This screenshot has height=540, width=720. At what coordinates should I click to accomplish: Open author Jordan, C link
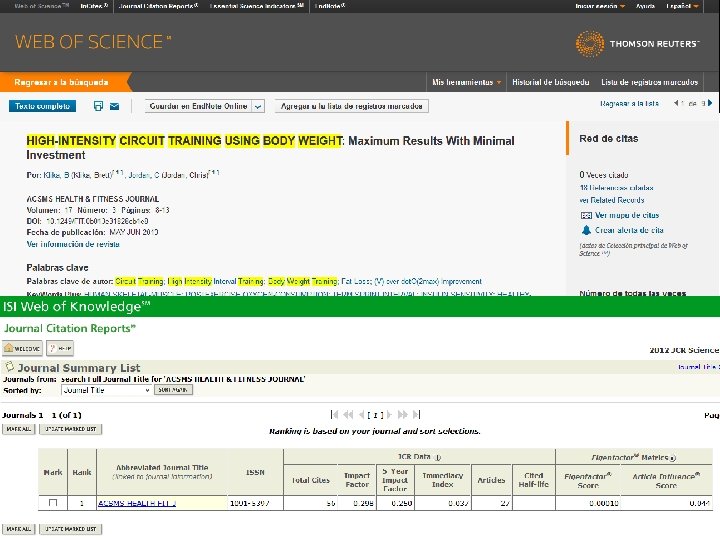144,175
